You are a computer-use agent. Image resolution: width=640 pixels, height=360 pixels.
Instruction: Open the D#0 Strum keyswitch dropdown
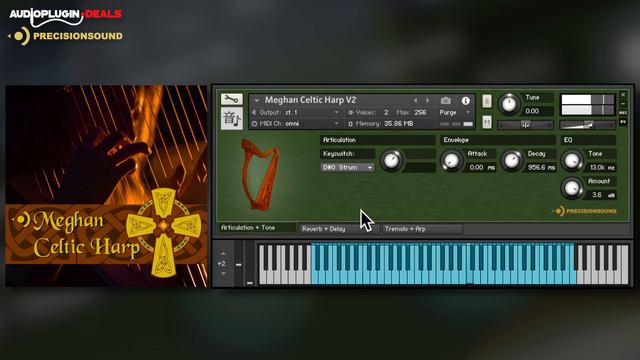click(x=347, y=167)
